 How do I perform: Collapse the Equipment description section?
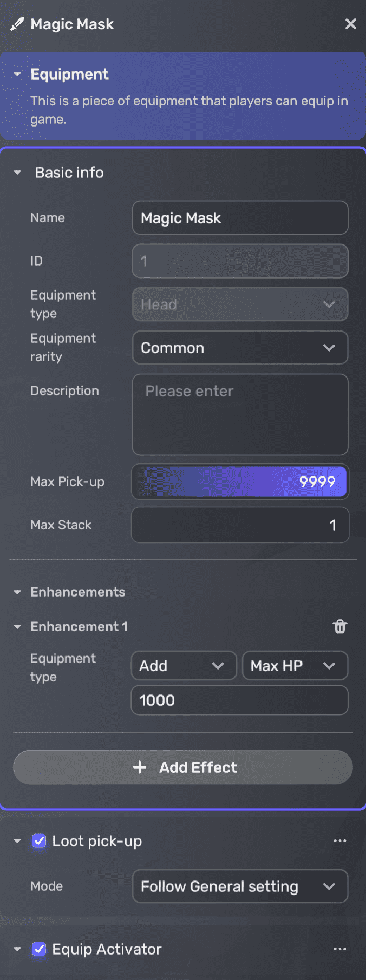(x=17, y=74)
